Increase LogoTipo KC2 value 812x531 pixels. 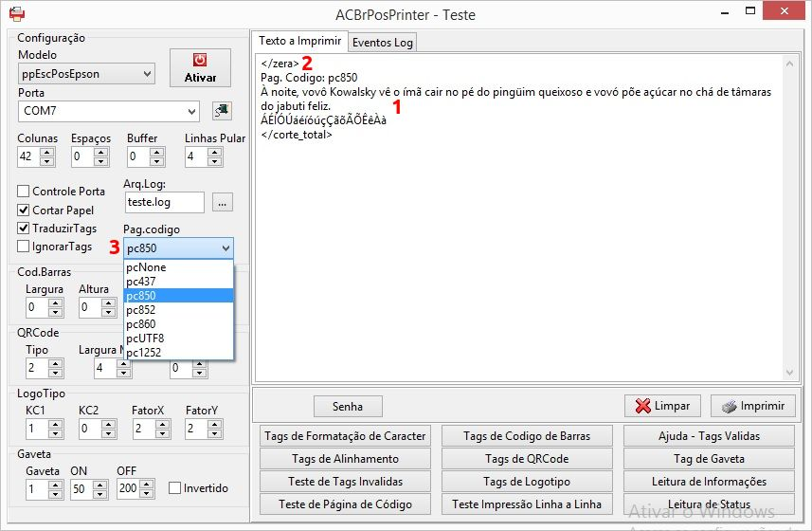coord(108,424)
